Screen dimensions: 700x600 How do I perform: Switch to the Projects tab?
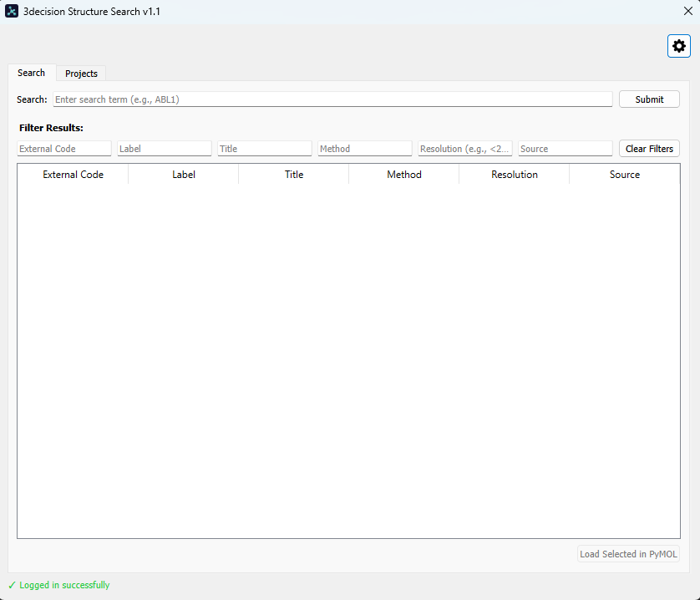[81, 74]
